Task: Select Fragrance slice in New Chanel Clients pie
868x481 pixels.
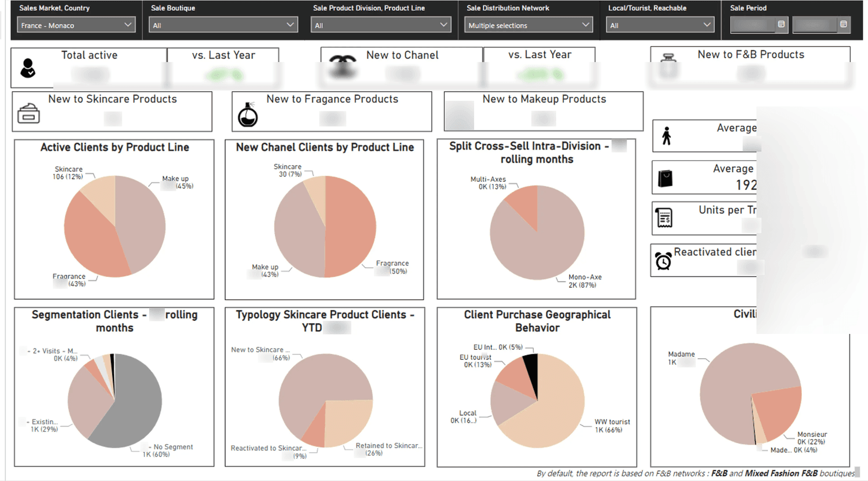Action: [352, 227]
